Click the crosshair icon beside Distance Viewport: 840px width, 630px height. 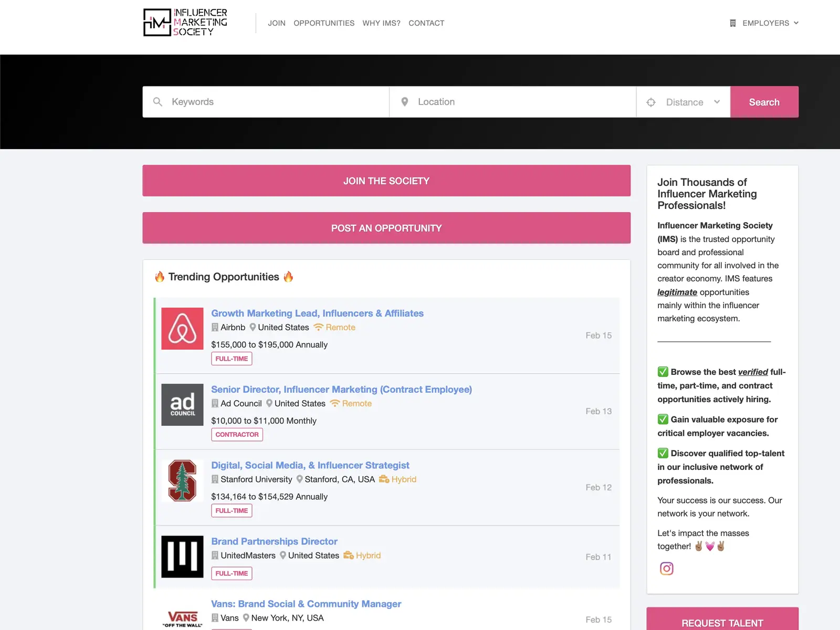(651, 102)
